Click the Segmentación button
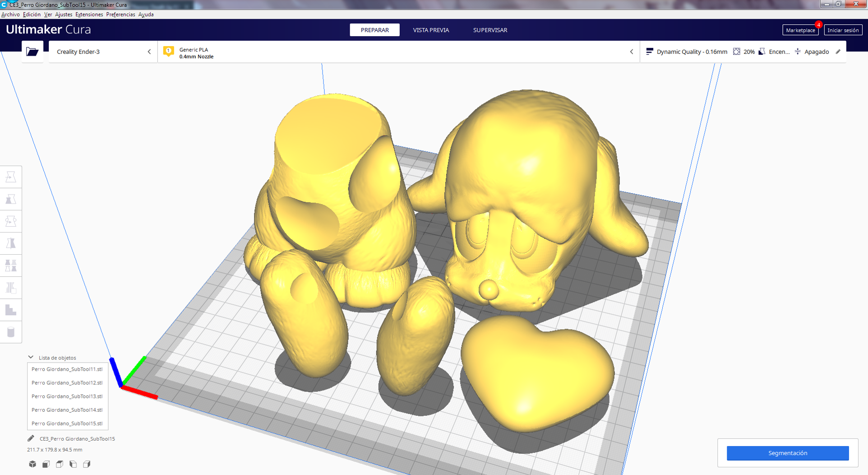Screen dimensions: 868x475 787,453
